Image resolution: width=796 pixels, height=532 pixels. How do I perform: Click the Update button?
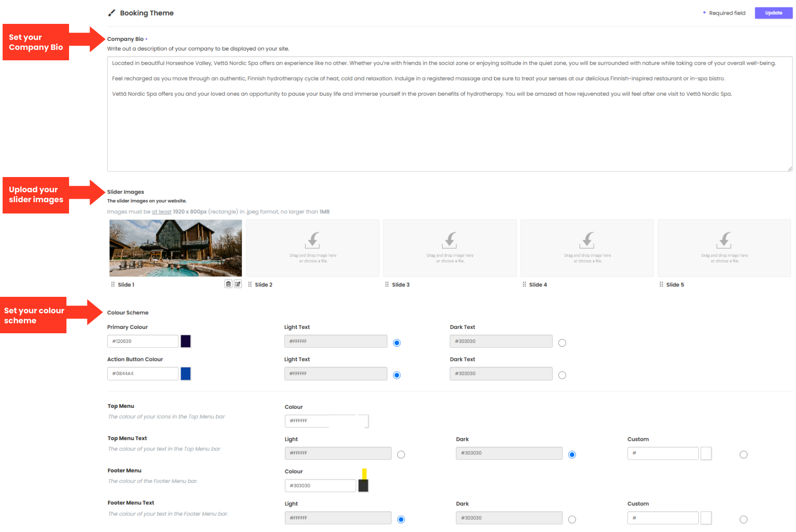click(x=773, y=13)
